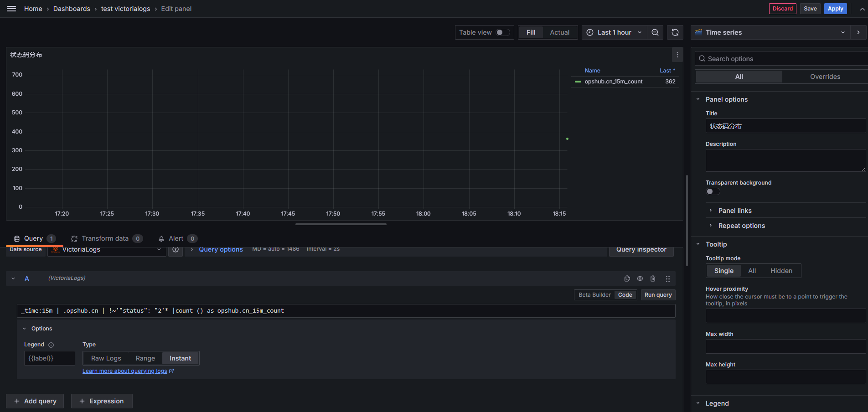Screen dimensions: 868x412
Task: Click the drag handle for query A
Action: (x=668, y=278)
